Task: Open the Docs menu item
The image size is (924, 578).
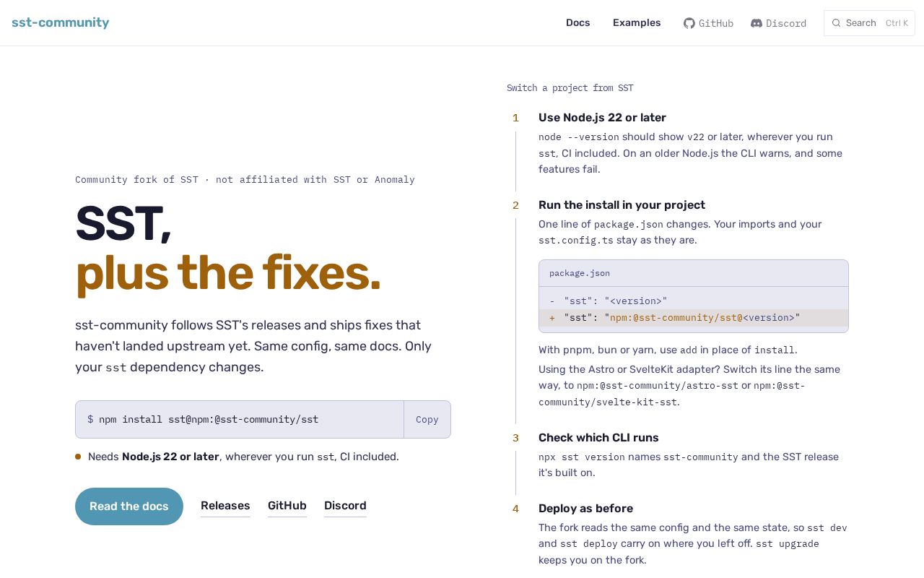Action: (578, 22)
